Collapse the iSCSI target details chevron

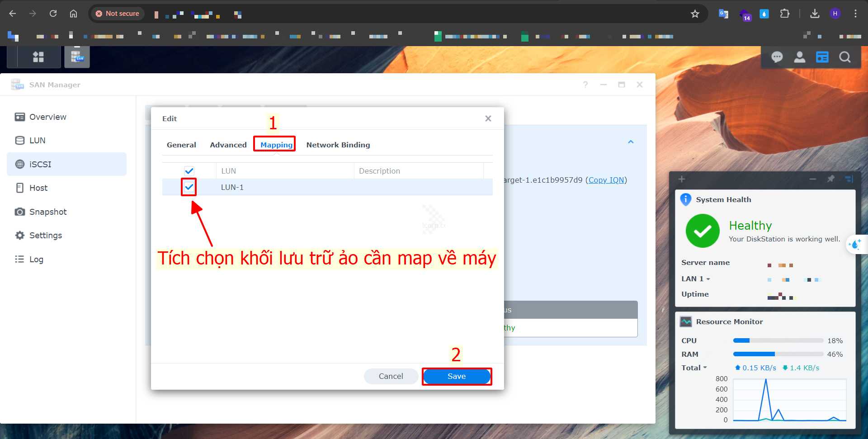point(631,142)
